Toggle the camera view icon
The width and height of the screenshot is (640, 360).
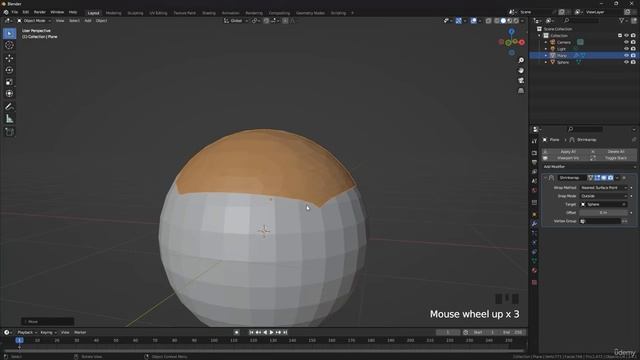coord(521,81)
